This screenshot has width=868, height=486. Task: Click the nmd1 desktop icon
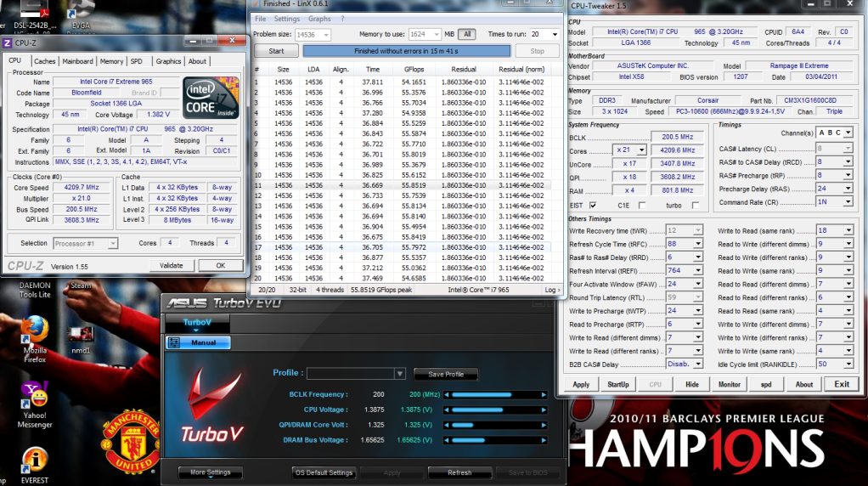(80, 332)
